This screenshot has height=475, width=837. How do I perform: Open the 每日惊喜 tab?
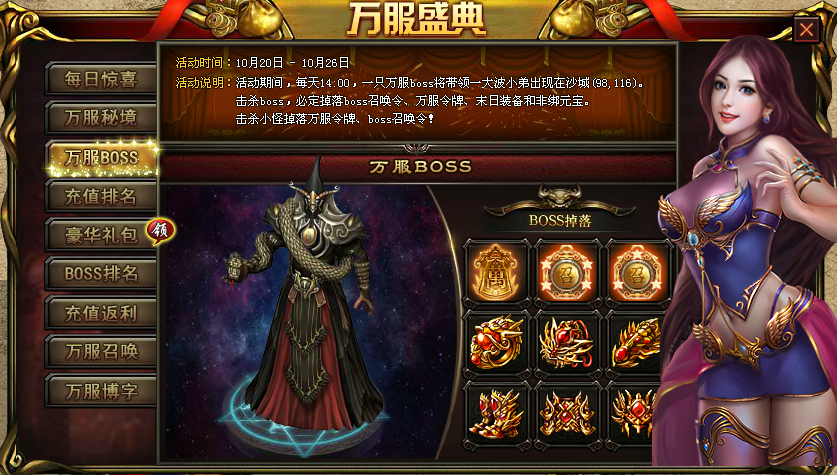tap(101, 79)
